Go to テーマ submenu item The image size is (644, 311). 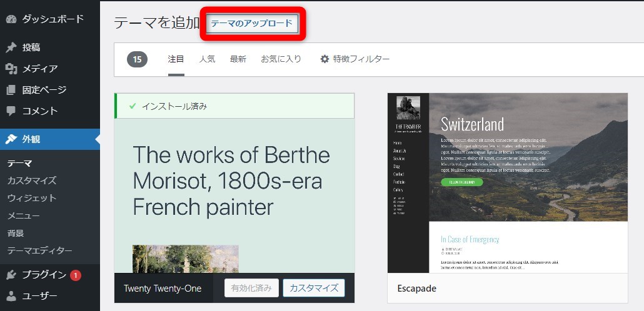tap(20, 163)
